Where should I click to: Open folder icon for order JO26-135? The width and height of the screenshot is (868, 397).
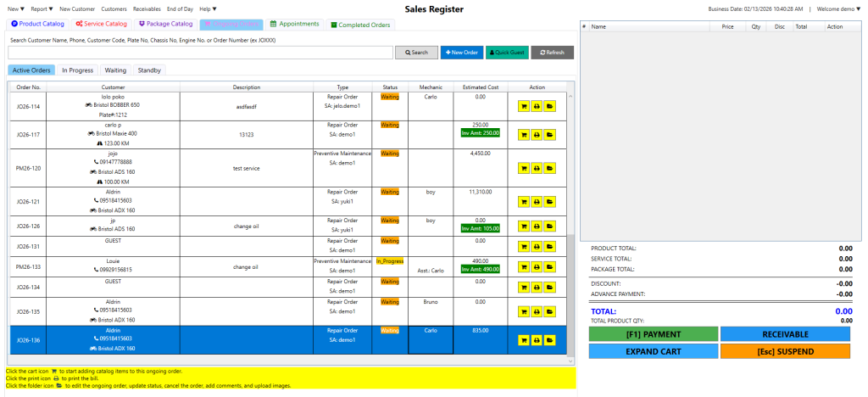(x=549, y=310)
